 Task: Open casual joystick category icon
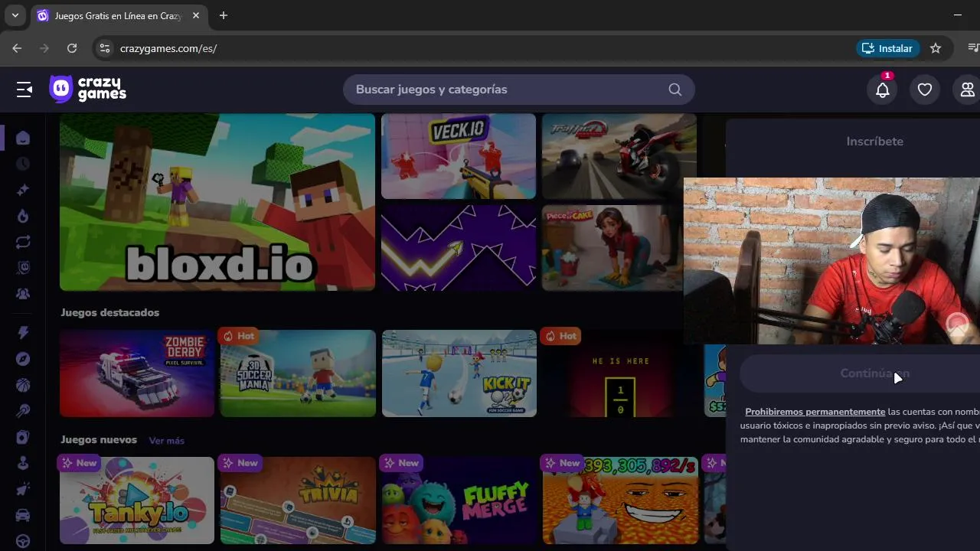coord(23,463)
